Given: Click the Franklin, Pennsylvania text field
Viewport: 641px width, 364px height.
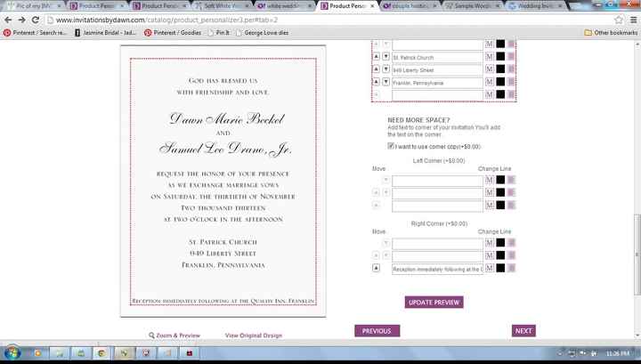Looking at the screenshot, I should pyautogui.click(x=437, y=83).
